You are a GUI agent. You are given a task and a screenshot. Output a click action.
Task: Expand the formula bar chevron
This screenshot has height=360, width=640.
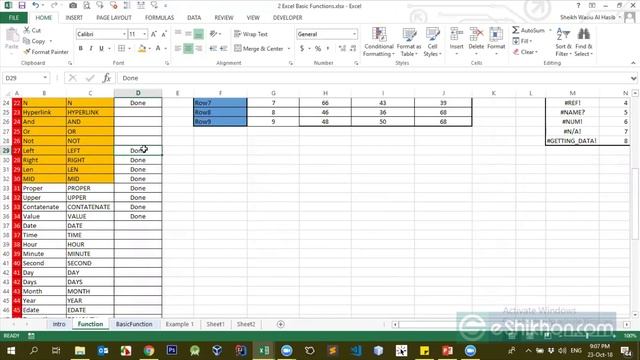(633, 78)
